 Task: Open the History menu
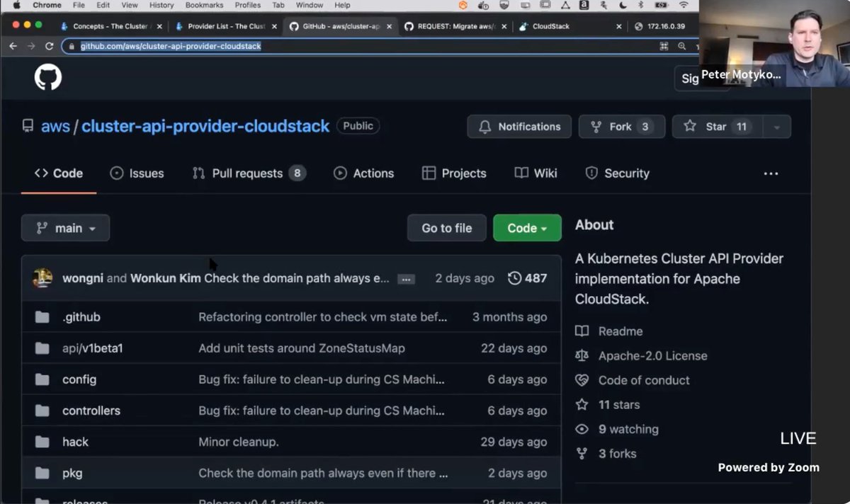(161, 5)
